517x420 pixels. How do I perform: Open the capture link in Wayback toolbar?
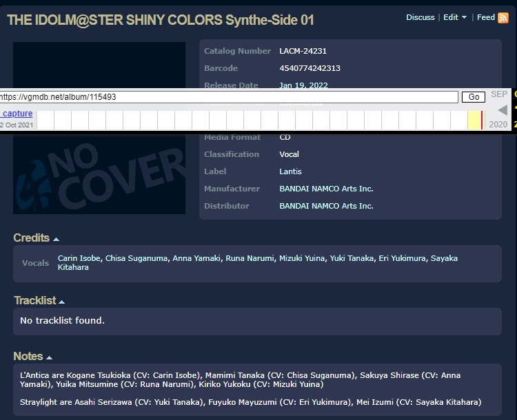[x=17, y=114]
